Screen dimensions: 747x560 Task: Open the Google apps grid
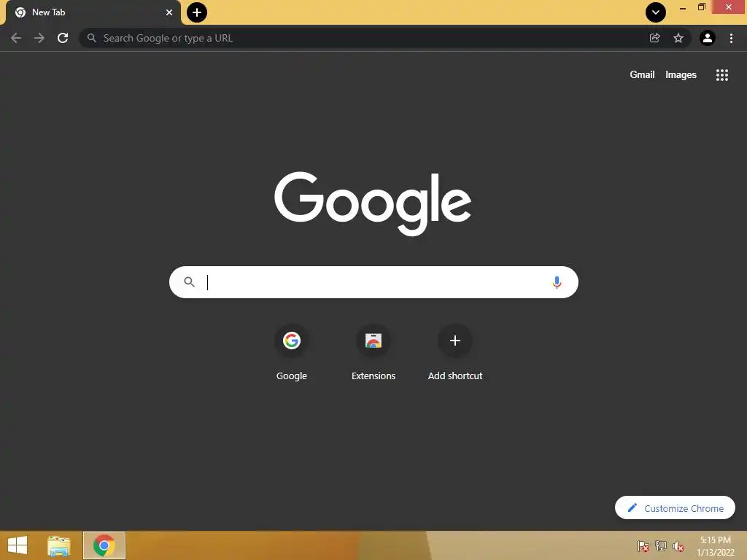click(x=721, y=75)
